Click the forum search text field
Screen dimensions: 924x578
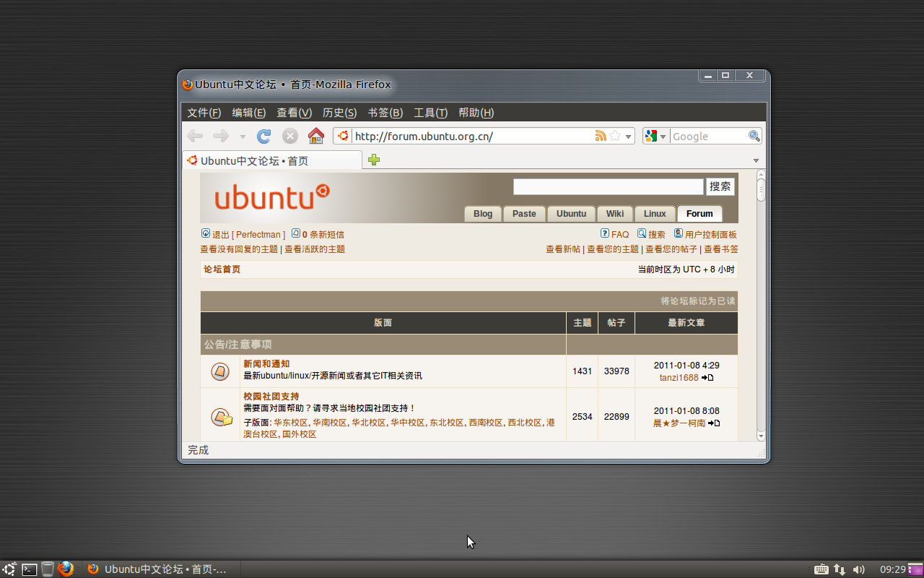[x=609, y=186]
